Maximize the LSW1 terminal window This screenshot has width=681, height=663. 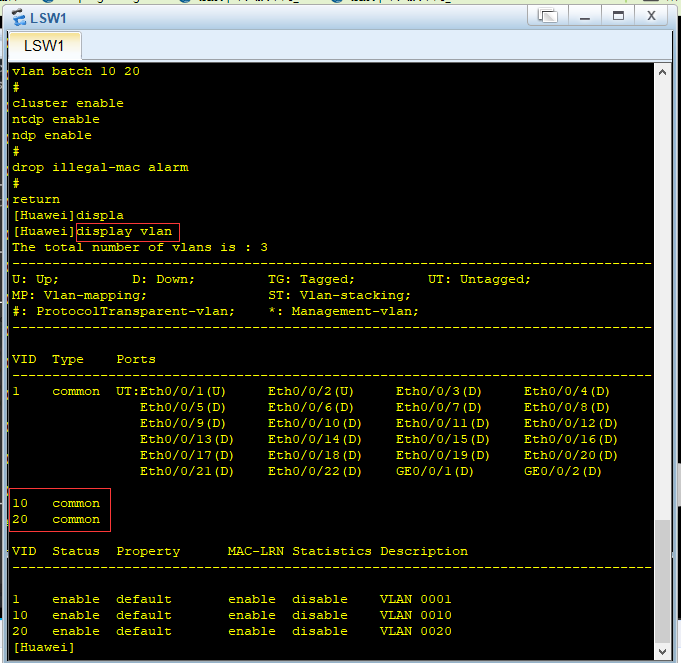tap(618, 16)
